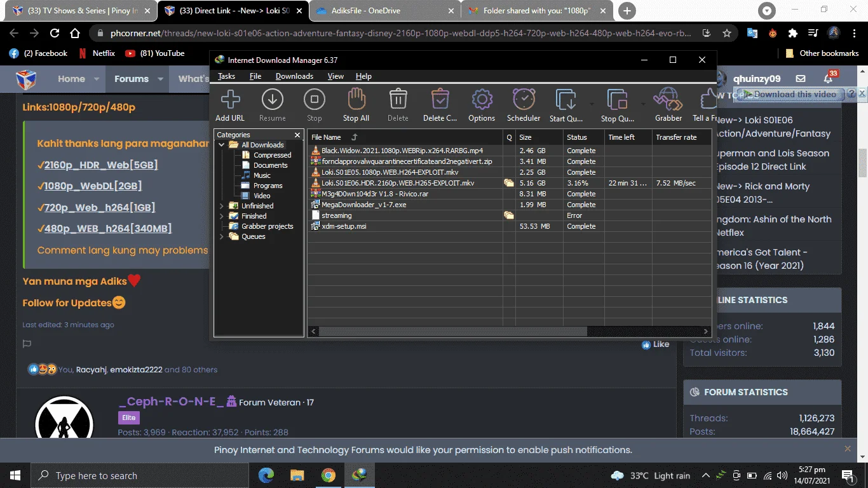Select the MegaDownloader_v1-7.exe row
This screenshot has width=868, height=488.
tap(510, 205)
